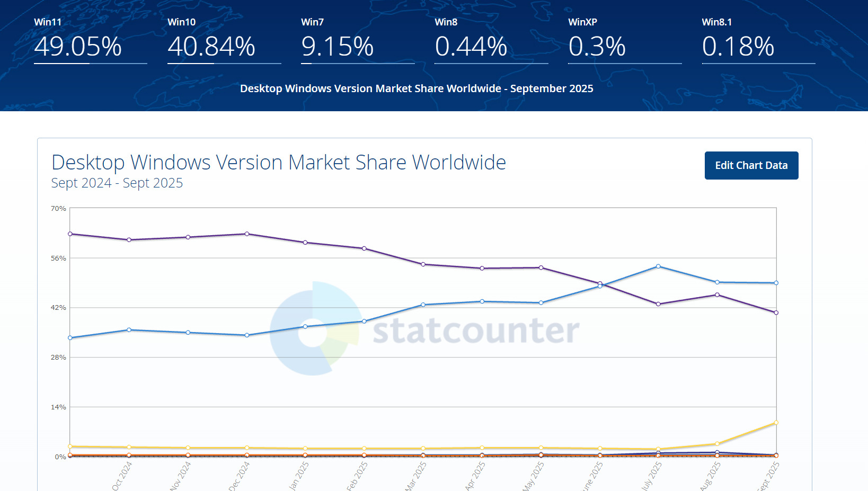The image size is (868, 491).
Task: Click the Sept 2024 - Sept 2025 date range subtitle
Action: click(117, 183)
